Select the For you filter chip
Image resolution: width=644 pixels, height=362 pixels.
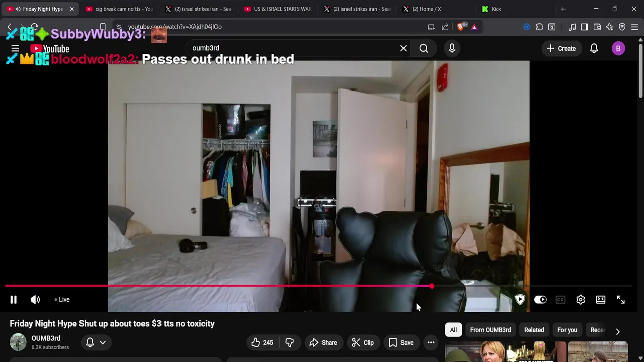(x=567, y=330)
